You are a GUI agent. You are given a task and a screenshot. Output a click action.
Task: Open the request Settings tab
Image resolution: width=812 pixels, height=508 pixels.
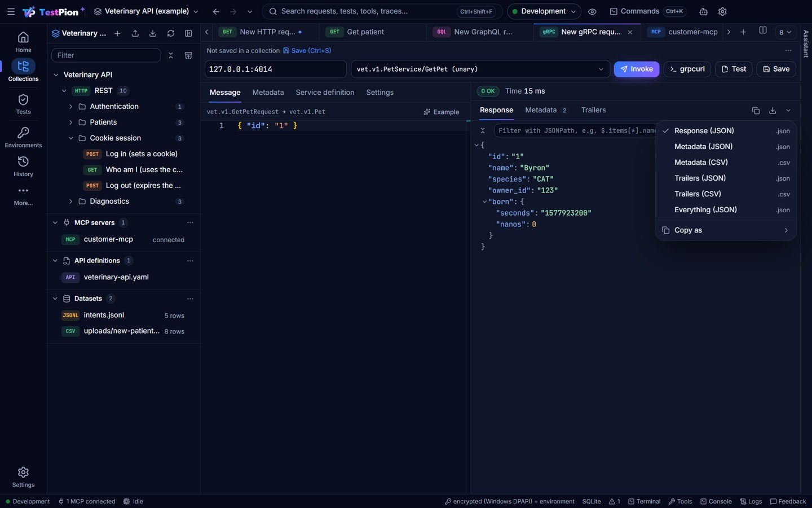click(379, 92)
